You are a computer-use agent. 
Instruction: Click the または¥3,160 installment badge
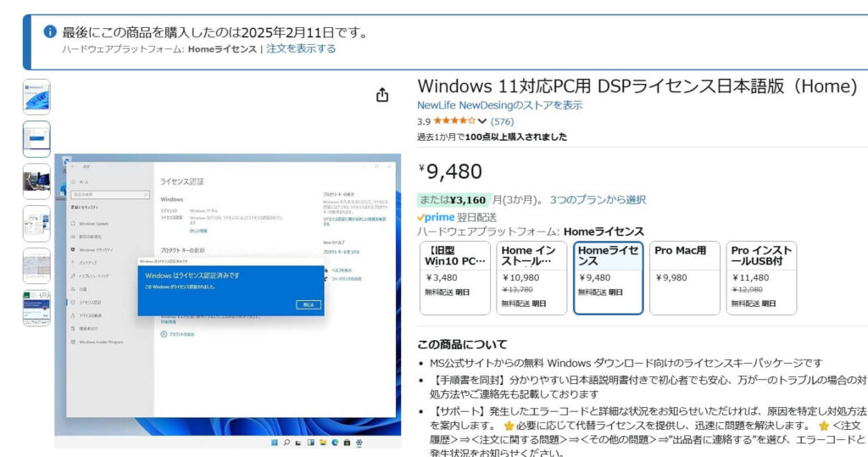tap(453, 199)
